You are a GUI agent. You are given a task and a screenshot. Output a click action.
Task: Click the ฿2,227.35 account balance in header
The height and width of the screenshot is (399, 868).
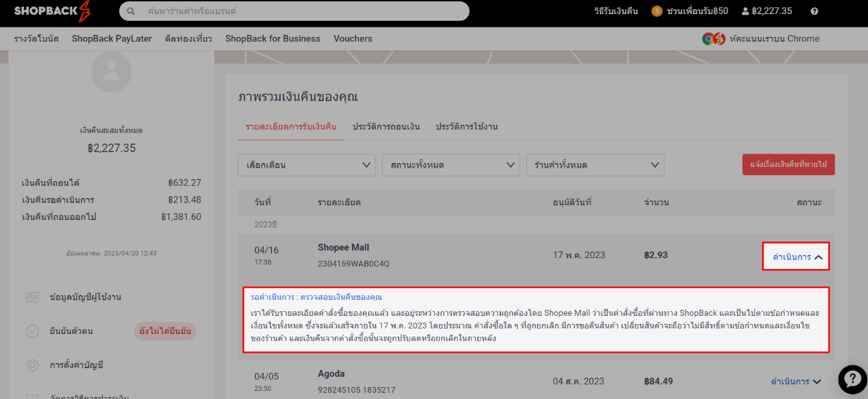pos(772,11)
